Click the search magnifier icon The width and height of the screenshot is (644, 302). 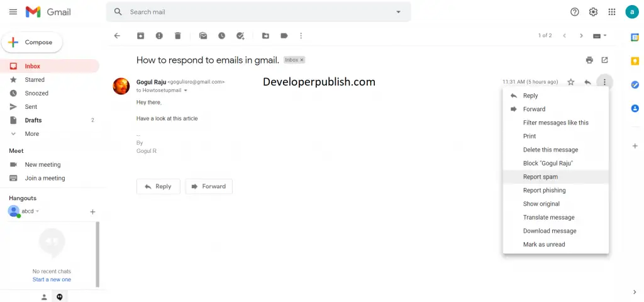coord(118,12)
